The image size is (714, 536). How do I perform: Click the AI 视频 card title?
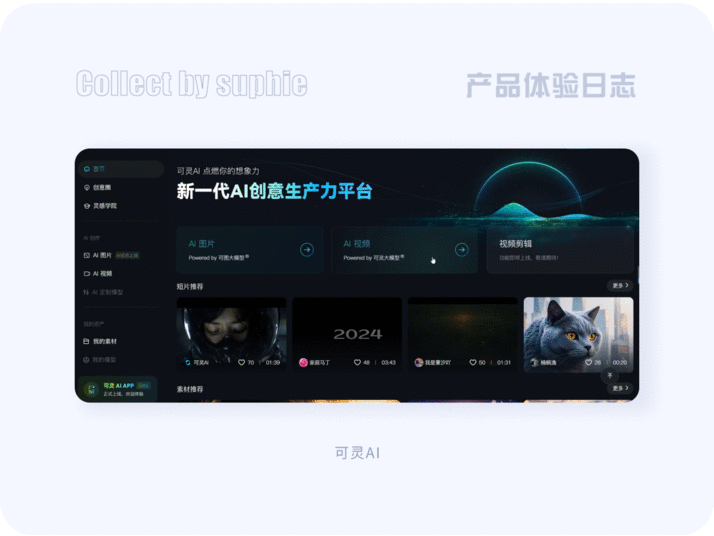click(x=357, y=244)
